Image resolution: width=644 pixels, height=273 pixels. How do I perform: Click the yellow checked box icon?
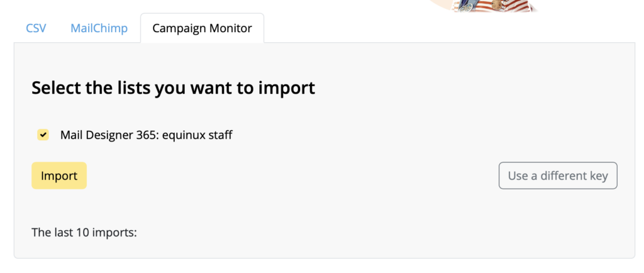[43, 135]
